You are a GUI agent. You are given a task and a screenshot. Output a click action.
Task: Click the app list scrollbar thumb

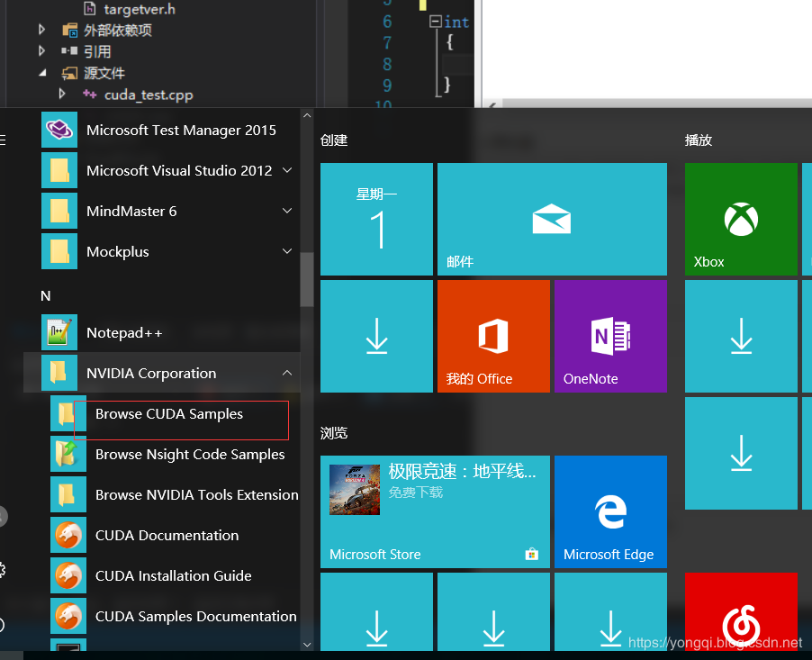click(x=307, y=279)
